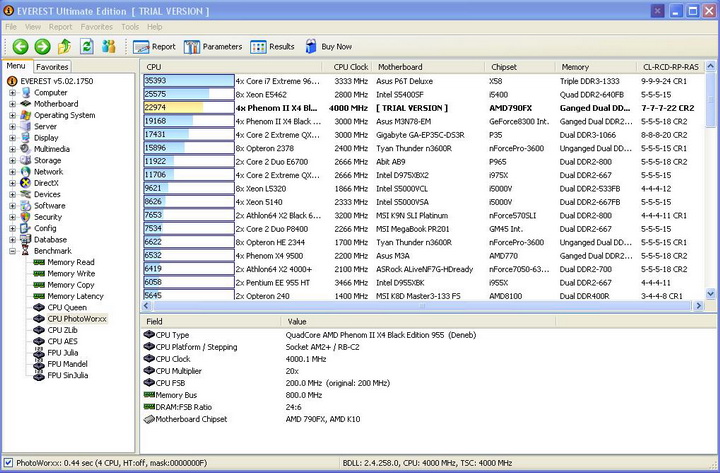Open the CPU AES benchmark
720x473 pixels.
[x=62, y=341]
